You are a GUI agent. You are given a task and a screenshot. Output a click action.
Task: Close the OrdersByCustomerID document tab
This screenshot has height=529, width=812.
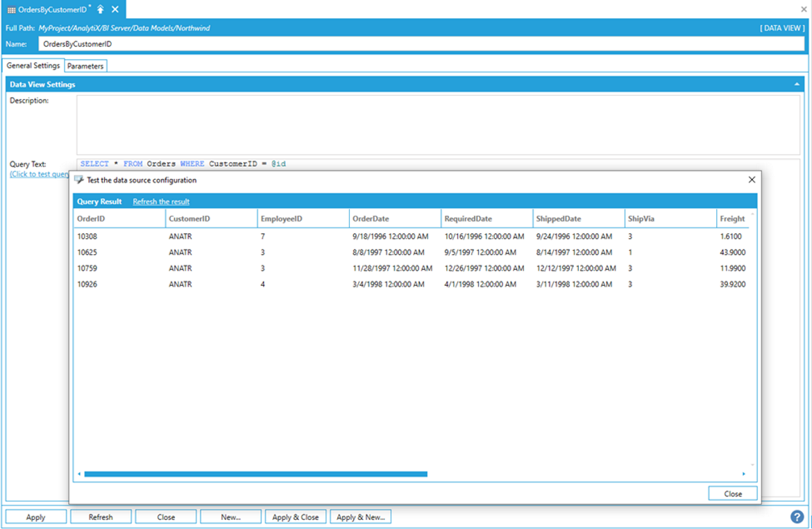(115, 9)
